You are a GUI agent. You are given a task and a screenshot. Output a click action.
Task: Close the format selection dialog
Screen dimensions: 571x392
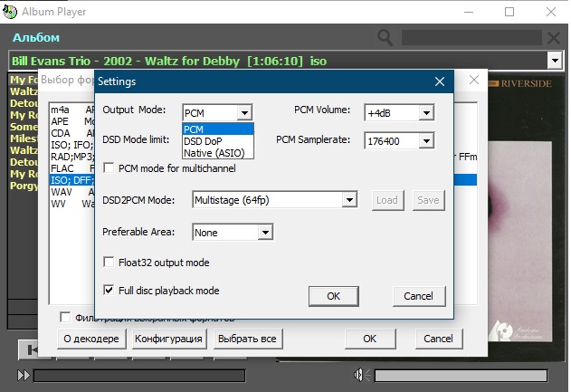coord(474,80)
